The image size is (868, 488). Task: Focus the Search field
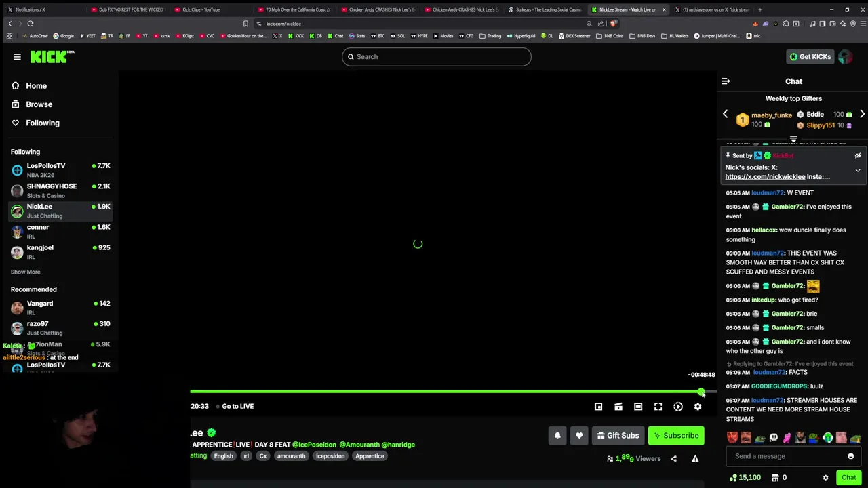[x=436, y=57]
